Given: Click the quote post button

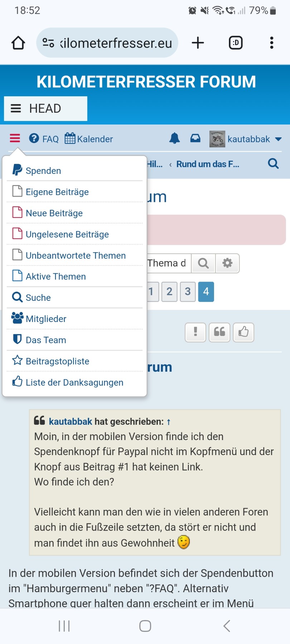Looking at the screenshot, I should [219, 332].
